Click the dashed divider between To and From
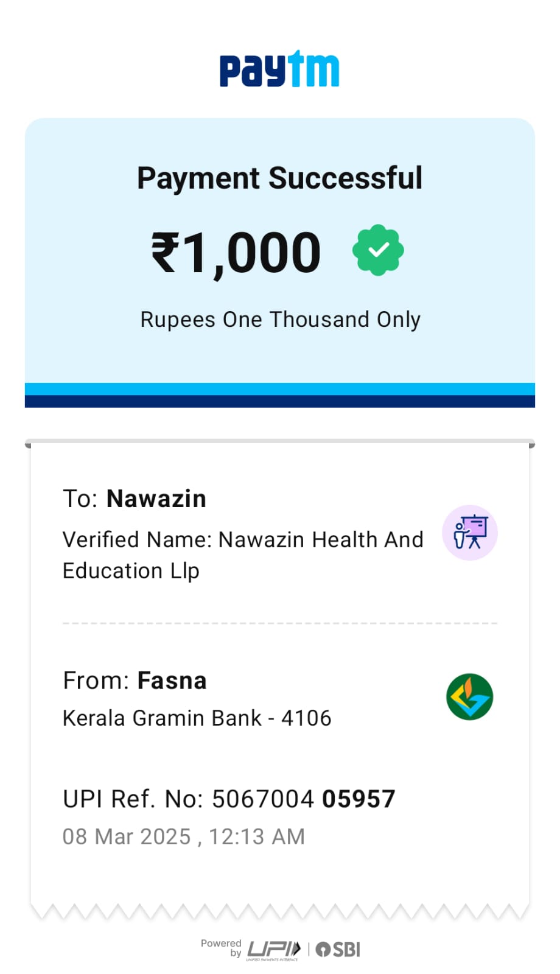The image size is (560, 974). point(280,623)
